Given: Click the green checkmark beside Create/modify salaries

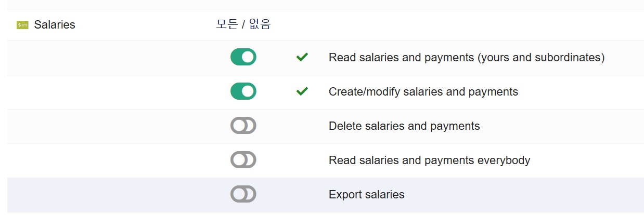Looking at the screenshot, I should [302, 91].
